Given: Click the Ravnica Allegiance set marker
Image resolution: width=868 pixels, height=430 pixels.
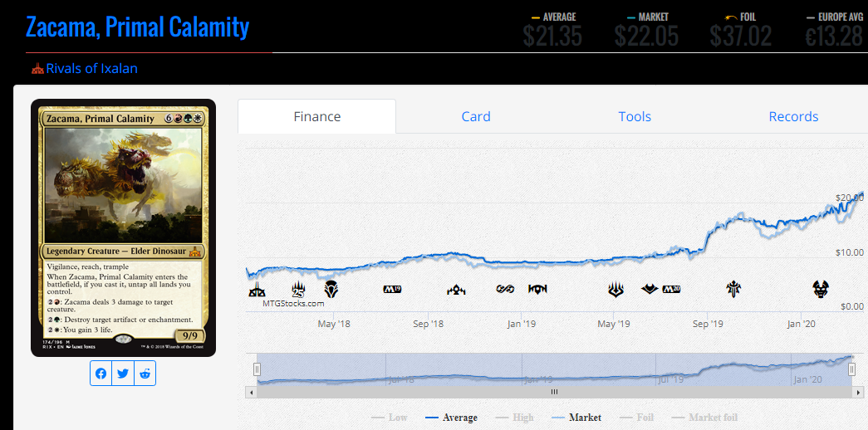Looking at the screenshot, I should (537, 289).
